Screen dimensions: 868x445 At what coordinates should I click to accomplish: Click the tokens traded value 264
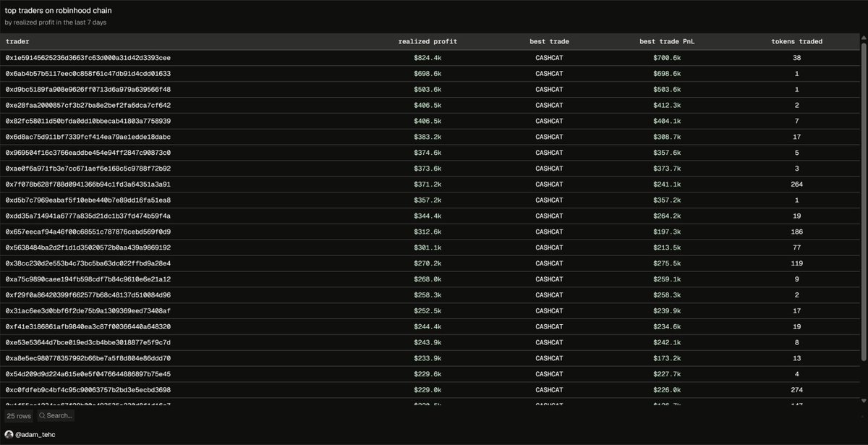pyautogui.click(x=796, y=185)
